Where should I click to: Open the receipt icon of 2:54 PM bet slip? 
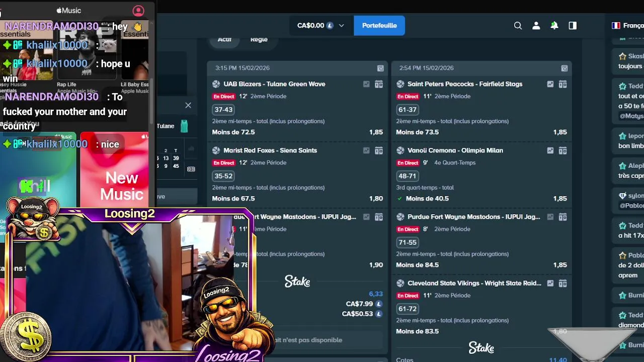click(x=565, y=68)
